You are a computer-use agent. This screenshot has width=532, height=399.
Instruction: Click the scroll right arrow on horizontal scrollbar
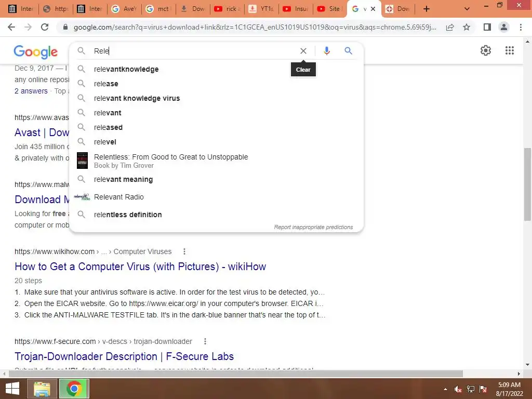pos(519,374)
